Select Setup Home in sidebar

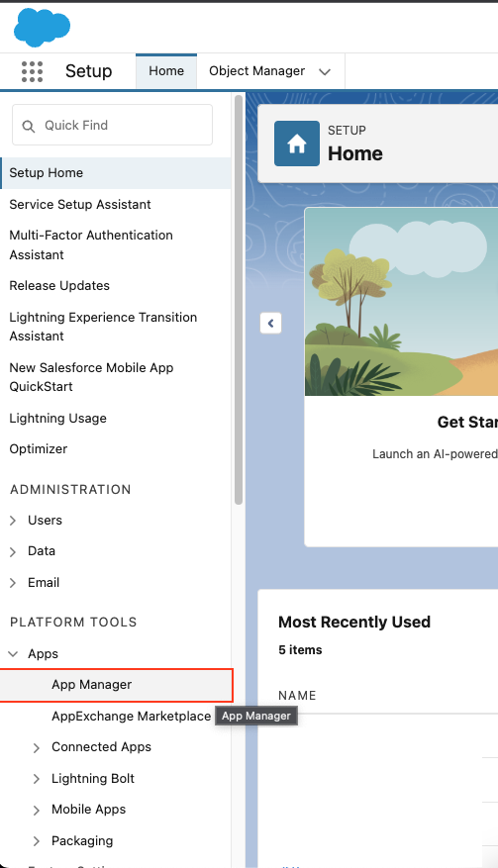pos(115,173)
